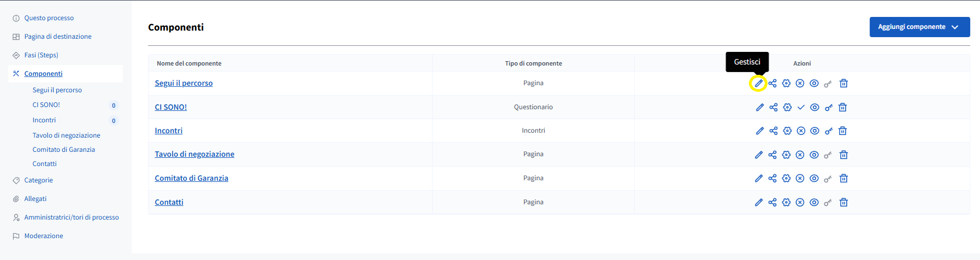980x260 pixels.
Task: Share the CI SONO! component
Action: [774, 108]
